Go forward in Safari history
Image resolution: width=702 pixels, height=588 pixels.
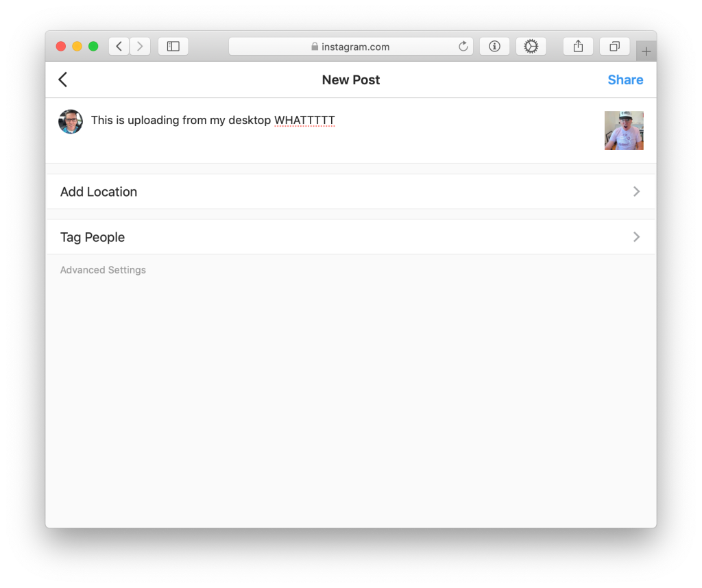[x=140, y=46]
